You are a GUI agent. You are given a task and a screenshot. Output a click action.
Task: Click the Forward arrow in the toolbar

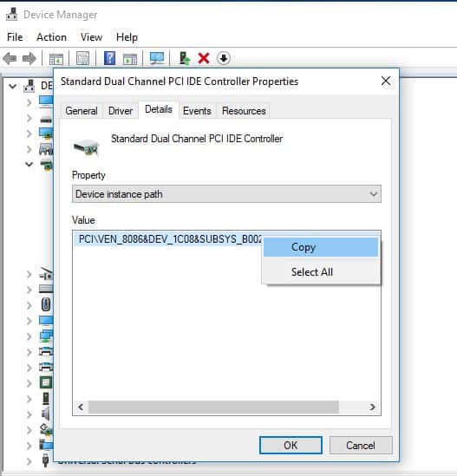pyautogui.click(x=29, y=58)
